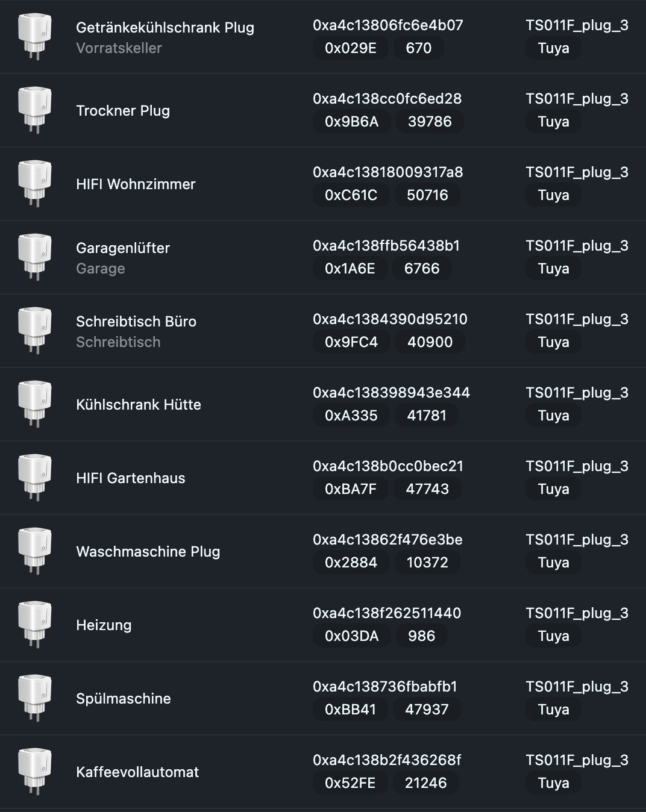Click the Spülmaschine device plug icon
The image size is (646, 812).
point(34,698)
